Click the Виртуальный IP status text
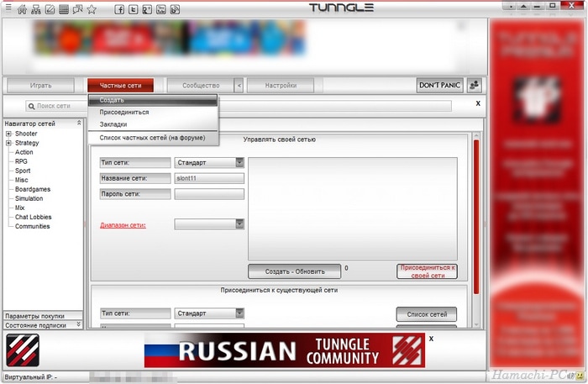 pos(31,377)
